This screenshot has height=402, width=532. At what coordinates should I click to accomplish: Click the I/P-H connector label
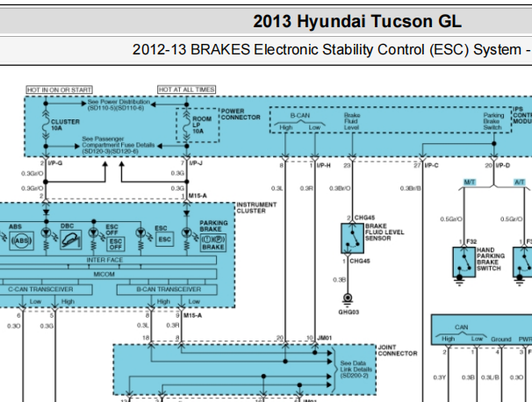coord(323,166)
